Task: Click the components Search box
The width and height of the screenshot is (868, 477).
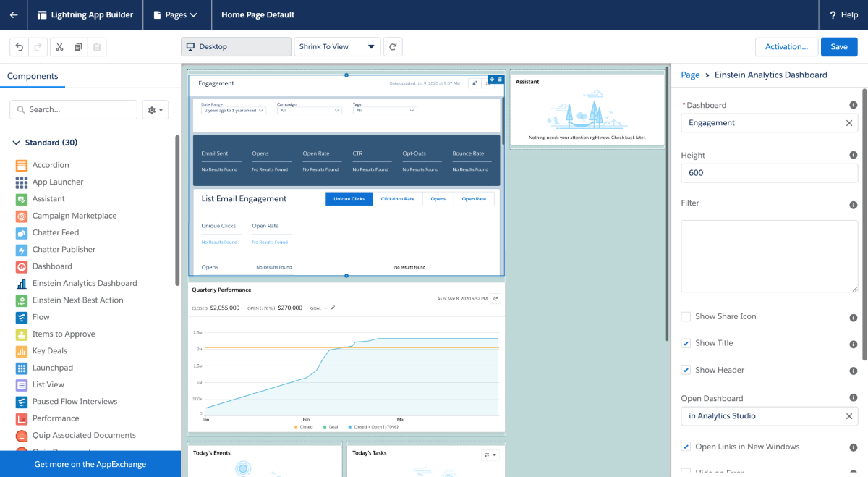Action: tap(73, 110)
